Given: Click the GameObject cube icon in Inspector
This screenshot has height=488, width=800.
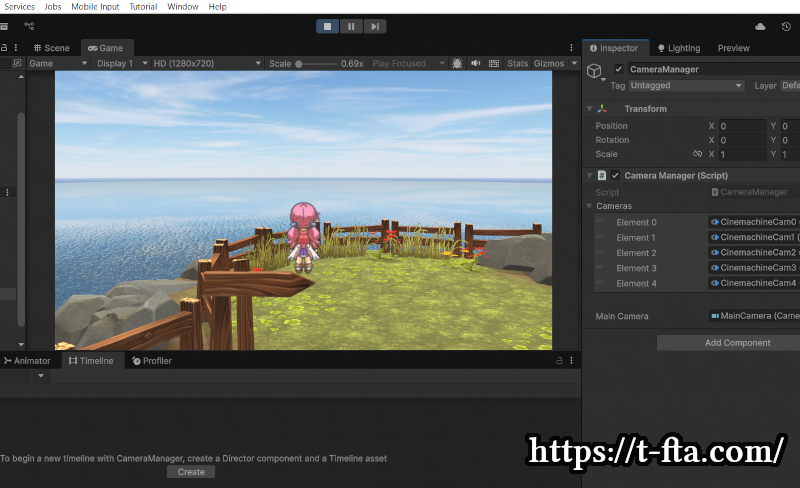Looking at the screenshot, I should click(x=595, y=70).
